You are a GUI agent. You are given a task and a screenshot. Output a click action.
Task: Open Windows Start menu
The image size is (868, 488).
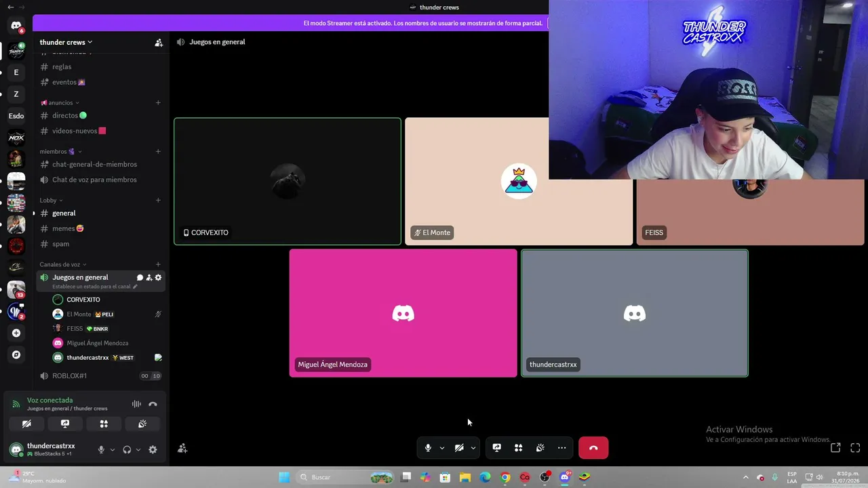tap(284, 477)
